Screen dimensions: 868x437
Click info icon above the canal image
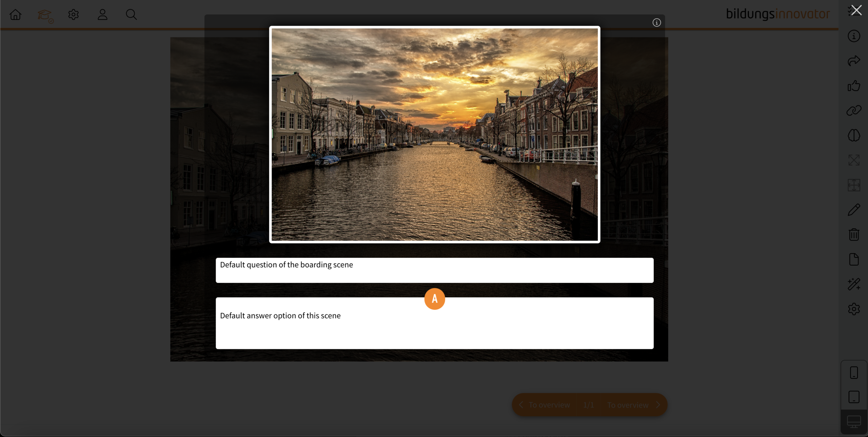coord(657,22)
